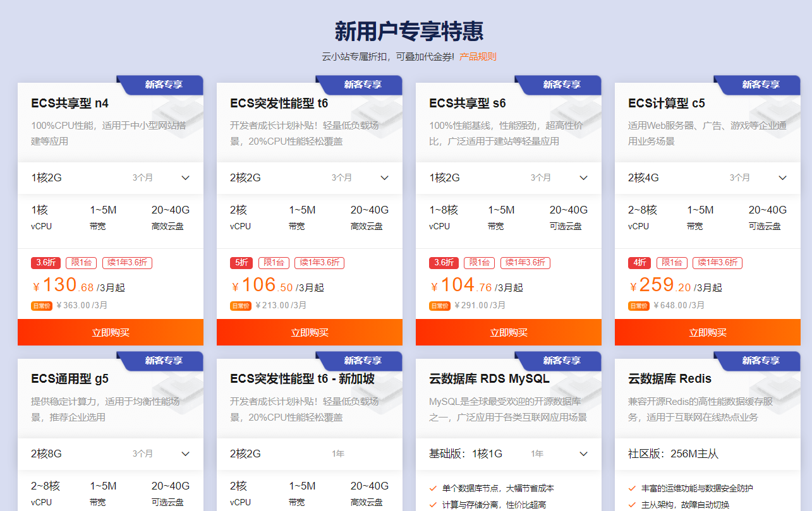Click the checkmark beside 主从架构，故障自动切换
The width and height of the screenshot is (812, 511).
632,505
